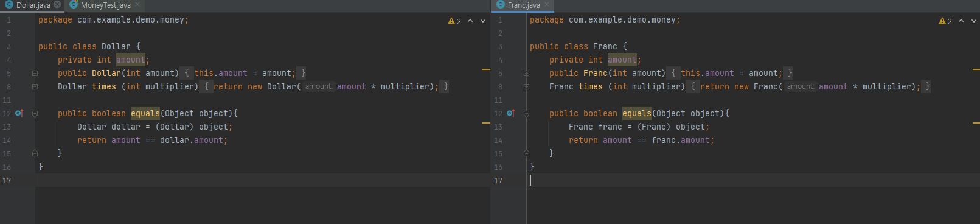Click the override gutter icon in Franc.java

(510, 113)
